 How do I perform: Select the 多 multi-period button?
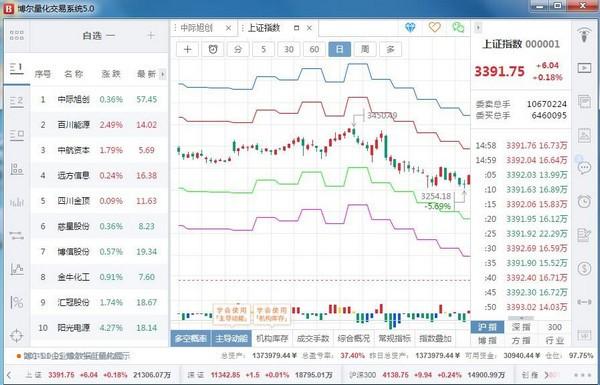(390, 49)
